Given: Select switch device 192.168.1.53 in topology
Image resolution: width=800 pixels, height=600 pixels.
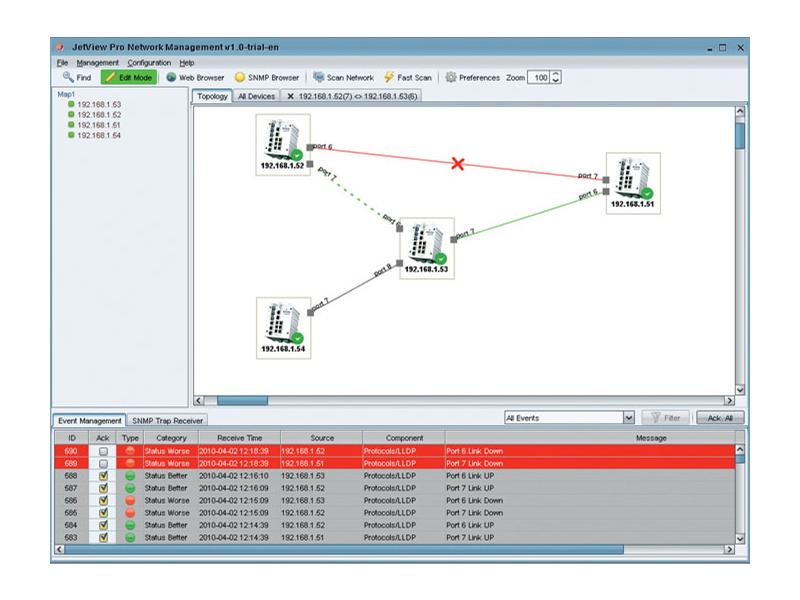Looking at the screenshot, I should pyautogui.click(x=427, y=248).
